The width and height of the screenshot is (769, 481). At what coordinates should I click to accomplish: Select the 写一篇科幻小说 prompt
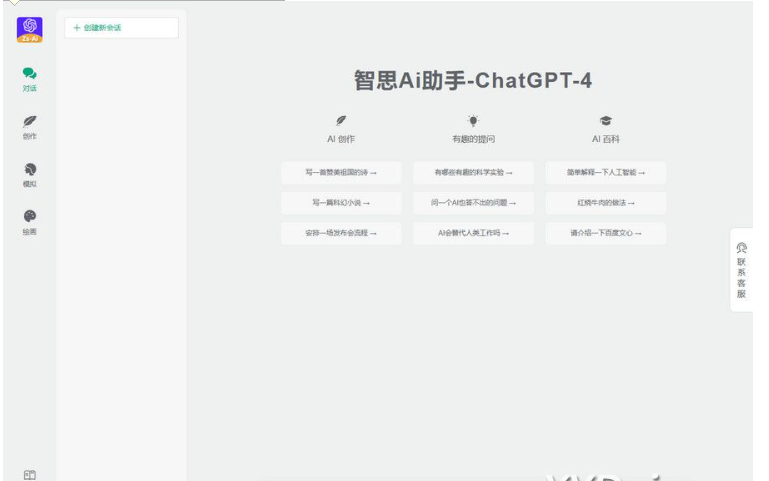341,203
